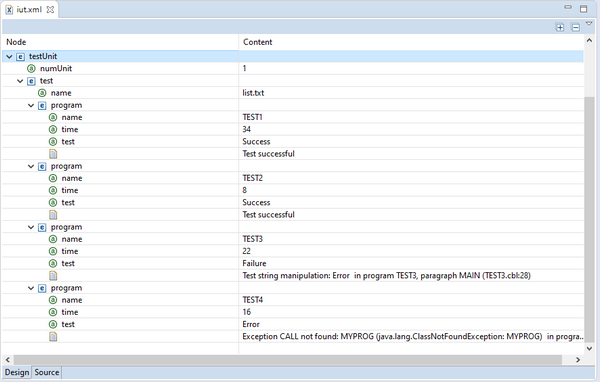Image resolution: width=600 pixels, height=382 pixels.
Task: Collapse the testUnit root node
Action: [9, 57]
